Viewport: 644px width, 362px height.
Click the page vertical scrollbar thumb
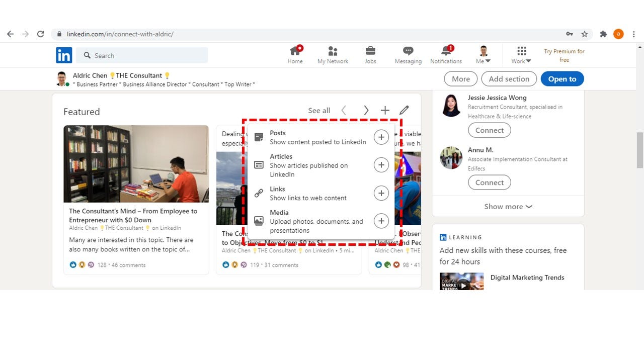point(640,150)
